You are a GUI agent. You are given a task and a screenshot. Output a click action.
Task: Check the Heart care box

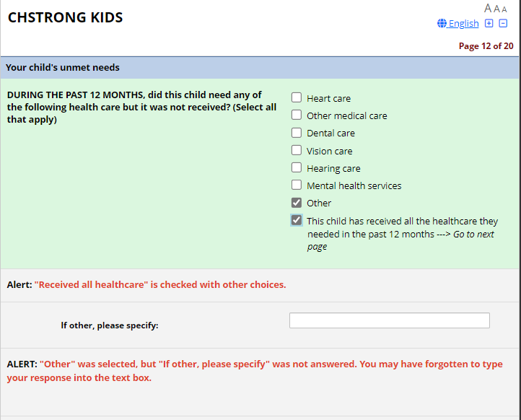pyautogui.click(x=297, y=97)
